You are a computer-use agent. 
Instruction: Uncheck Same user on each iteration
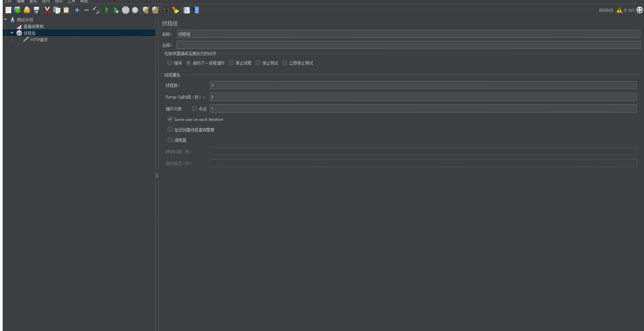pyautogui.click(x=170, y=119)
